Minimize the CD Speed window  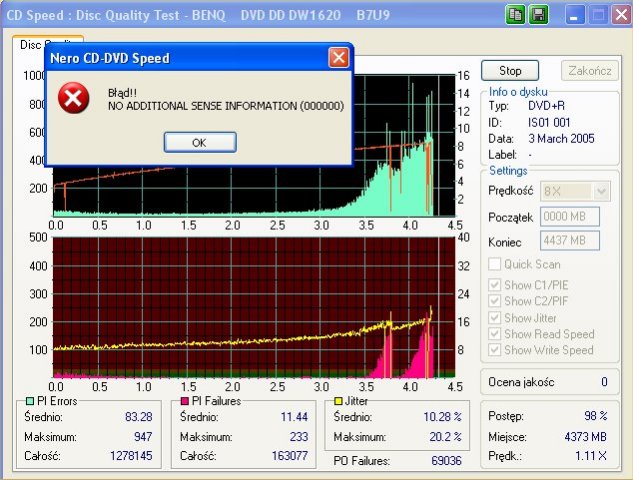[x=574, y=15]
